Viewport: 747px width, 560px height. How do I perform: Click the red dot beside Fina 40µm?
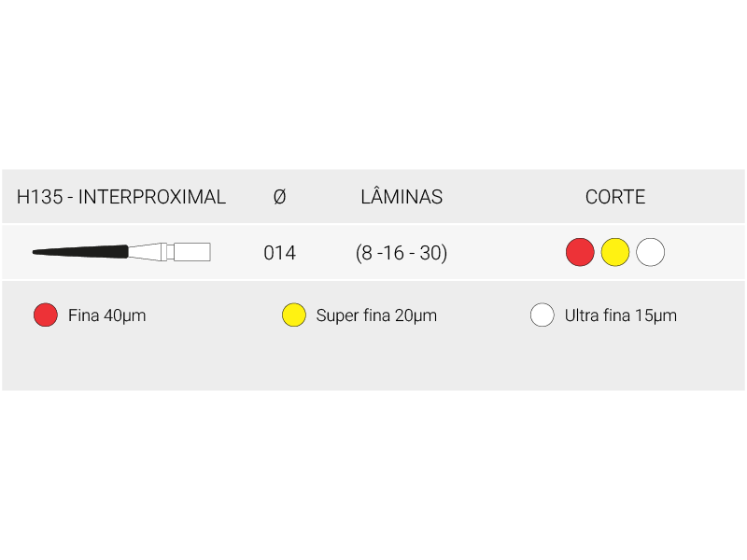[x=46, y=315]
